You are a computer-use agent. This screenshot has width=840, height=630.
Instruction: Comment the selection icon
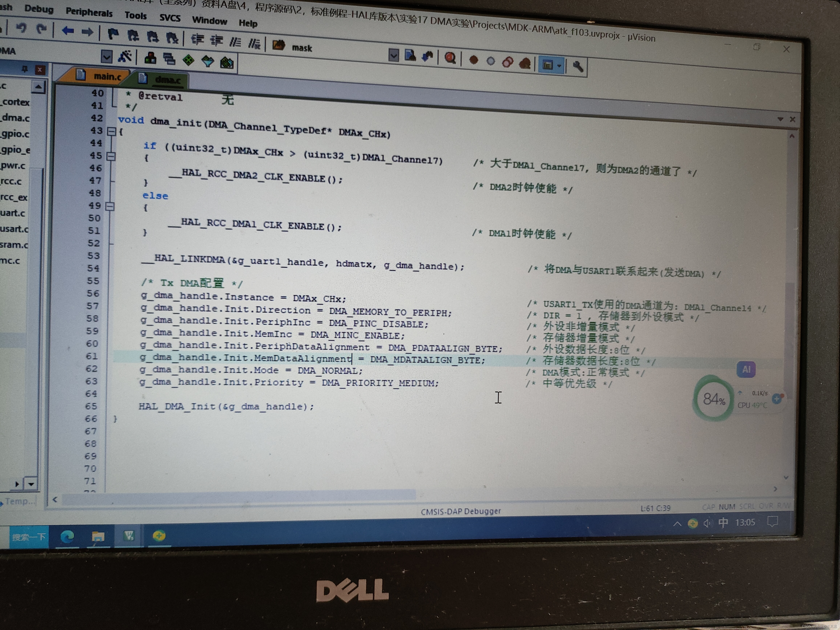(x=235, y=42)
